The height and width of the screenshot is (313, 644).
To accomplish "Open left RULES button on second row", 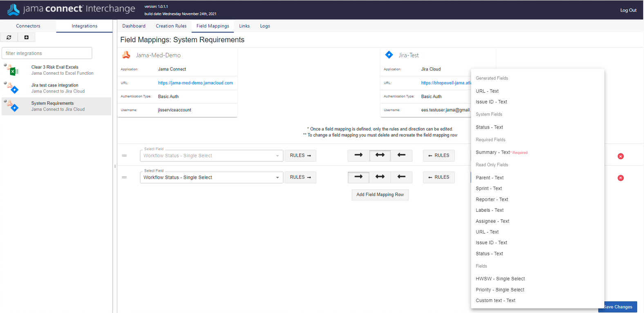I will pos(300,177).
